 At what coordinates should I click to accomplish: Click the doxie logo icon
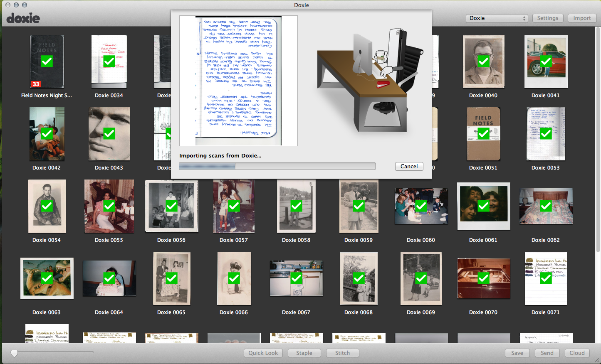[23, 18]
